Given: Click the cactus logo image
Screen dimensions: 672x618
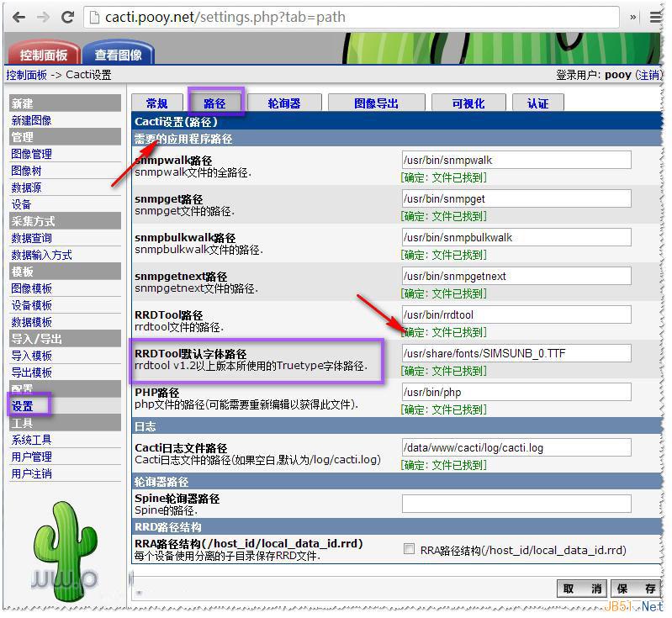Looking at the screenshot, I should 64,545.
